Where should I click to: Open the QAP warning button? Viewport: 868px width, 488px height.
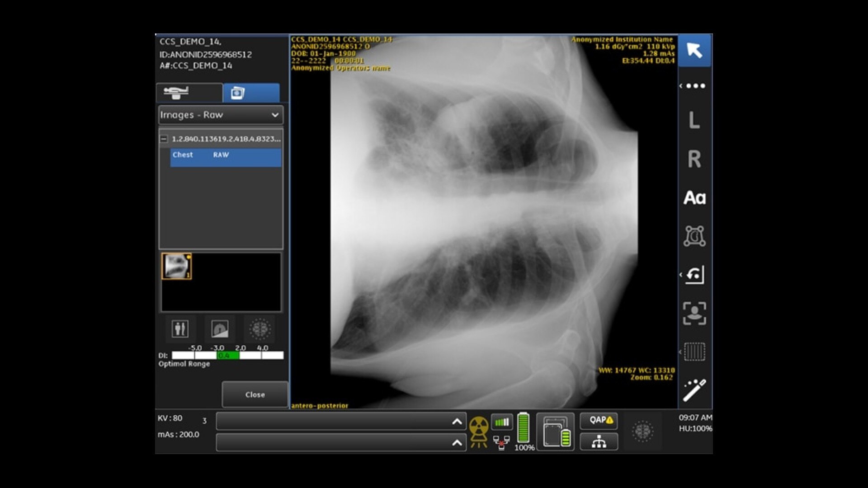(599, 420)
